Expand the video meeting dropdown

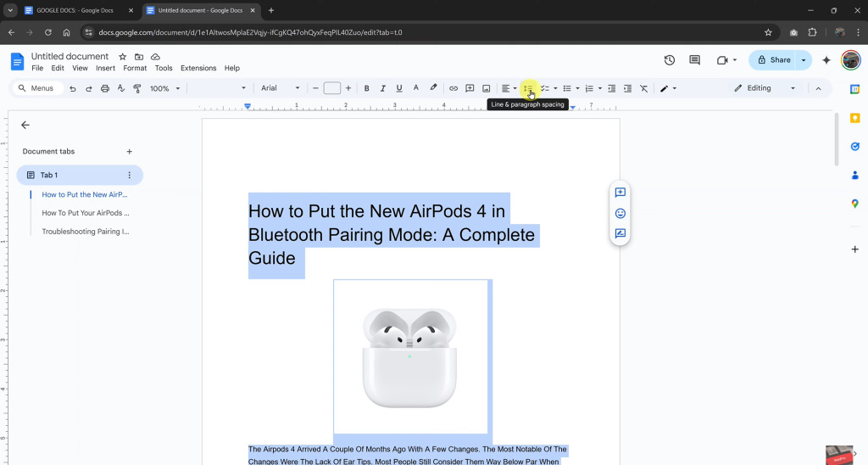point(735,60)
